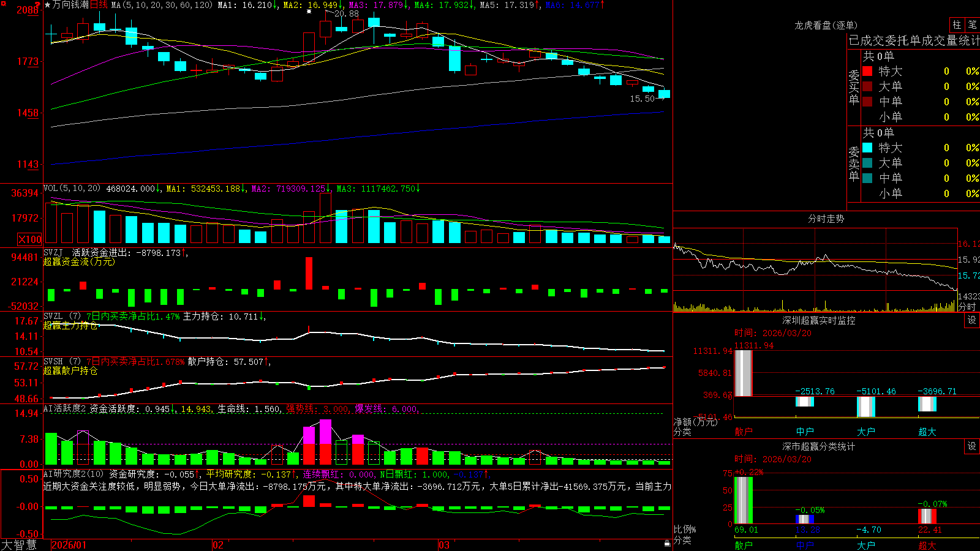The height and width of the screenshot is (551, 980).
Task: Click the 中户 bar showing -2513.76
Action: coord(805,402)
